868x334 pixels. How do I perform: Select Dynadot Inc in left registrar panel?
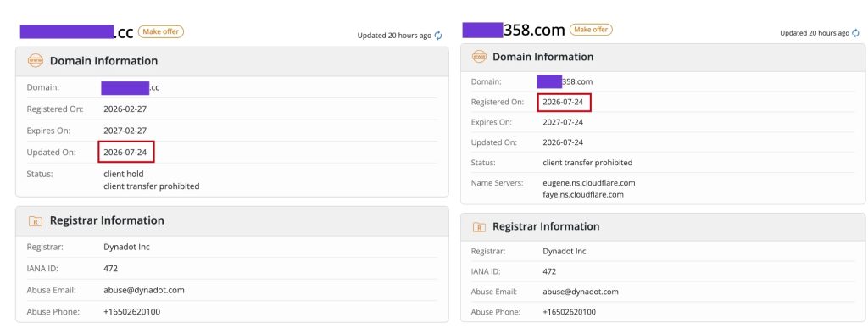click(x=127, y=247)
